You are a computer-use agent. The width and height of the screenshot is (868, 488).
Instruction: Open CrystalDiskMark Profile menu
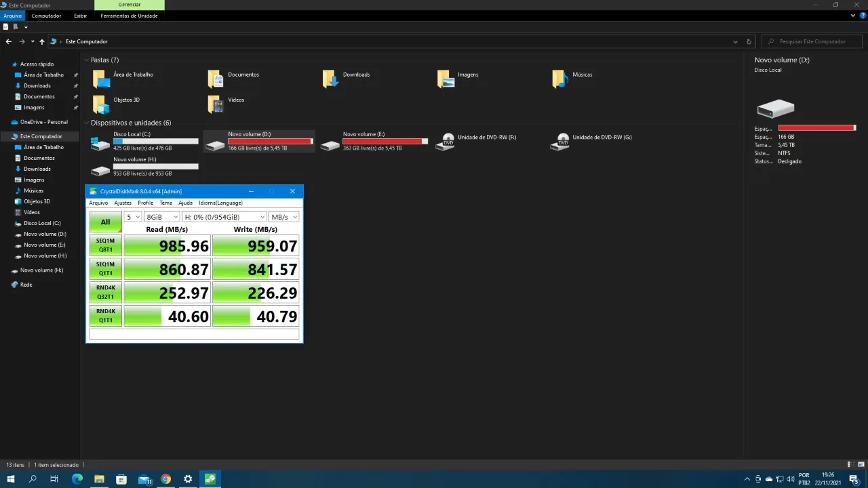(146, 203)
